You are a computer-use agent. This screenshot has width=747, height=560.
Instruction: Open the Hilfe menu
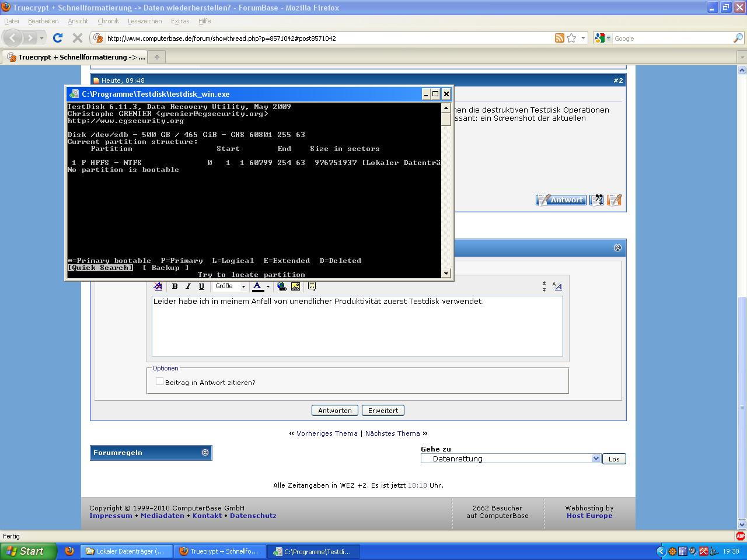204,21
